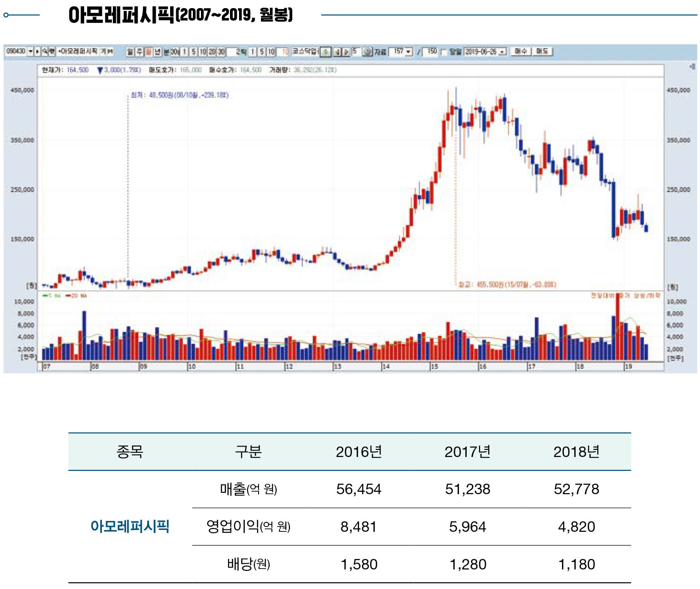
Task: Click the 5 tick button after 틱
Action: pos(262,51)
